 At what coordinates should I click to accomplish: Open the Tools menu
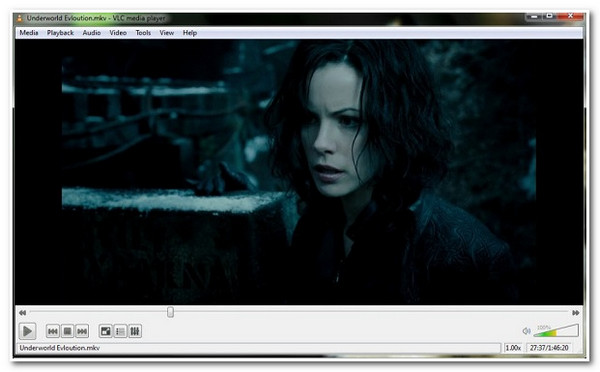click(x=143, y=33)
